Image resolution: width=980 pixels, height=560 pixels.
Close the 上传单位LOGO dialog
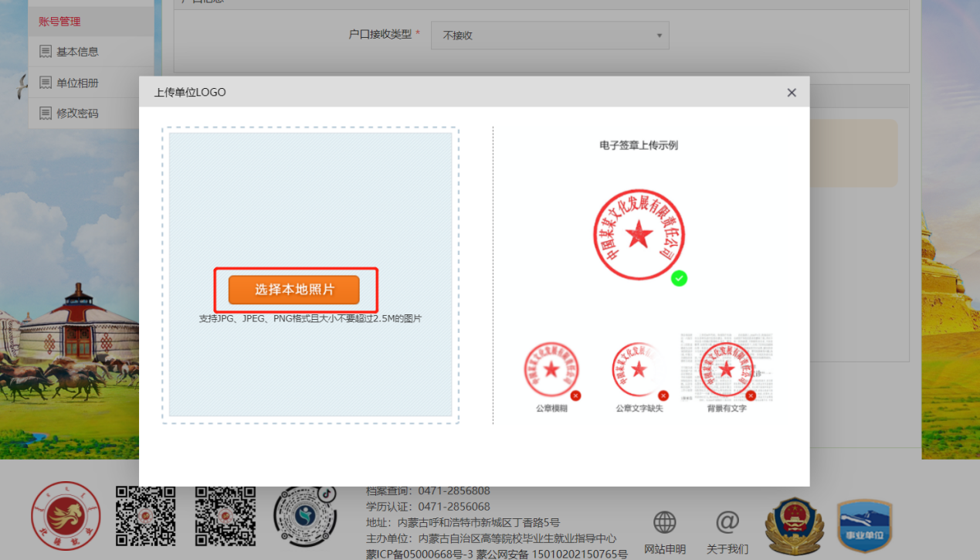(x=791, y=93)
